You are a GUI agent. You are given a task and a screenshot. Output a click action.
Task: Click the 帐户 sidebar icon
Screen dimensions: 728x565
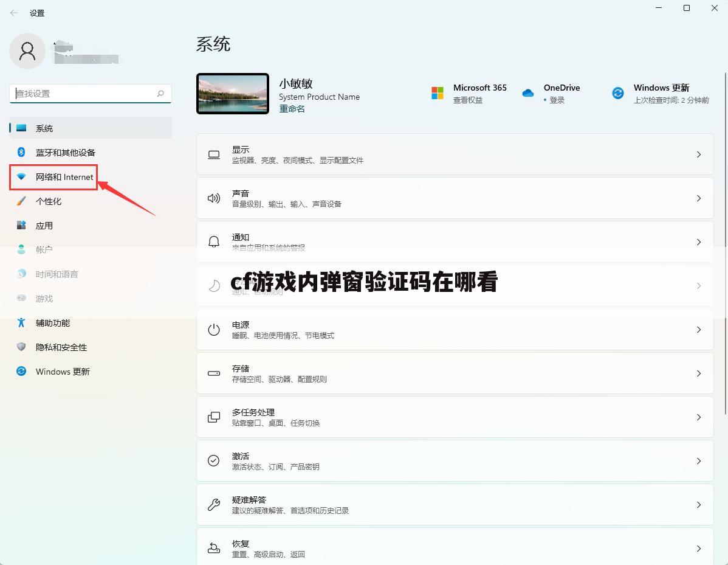(21, 249)
